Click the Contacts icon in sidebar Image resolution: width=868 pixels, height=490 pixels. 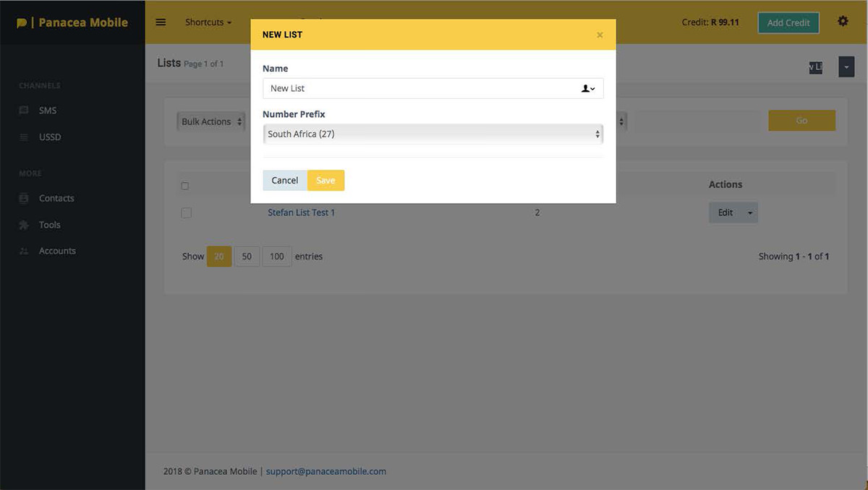click(x=24, y=198)
